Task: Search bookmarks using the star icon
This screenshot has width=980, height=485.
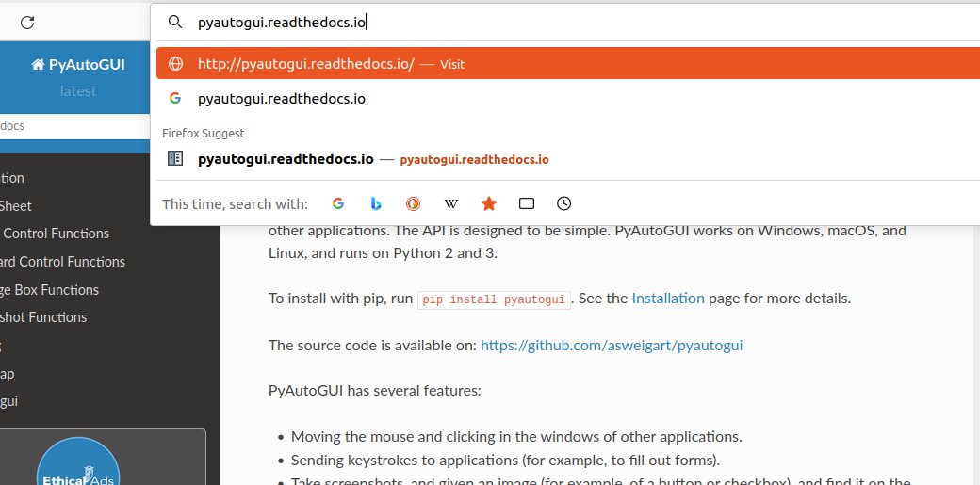Action: click(489, 203)
